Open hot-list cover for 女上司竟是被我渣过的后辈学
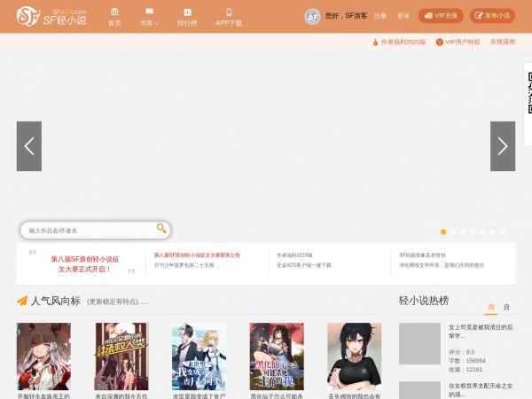 pyautogui.click(x=419, y=344)
